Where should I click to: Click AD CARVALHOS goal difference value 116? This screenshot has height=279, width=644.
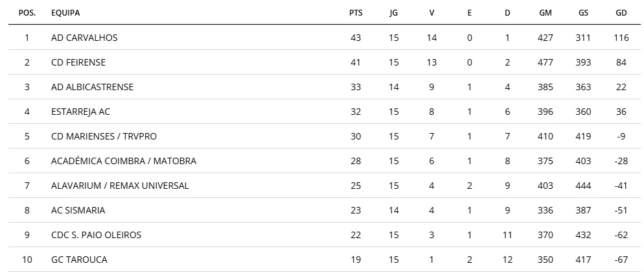[621, 38]
